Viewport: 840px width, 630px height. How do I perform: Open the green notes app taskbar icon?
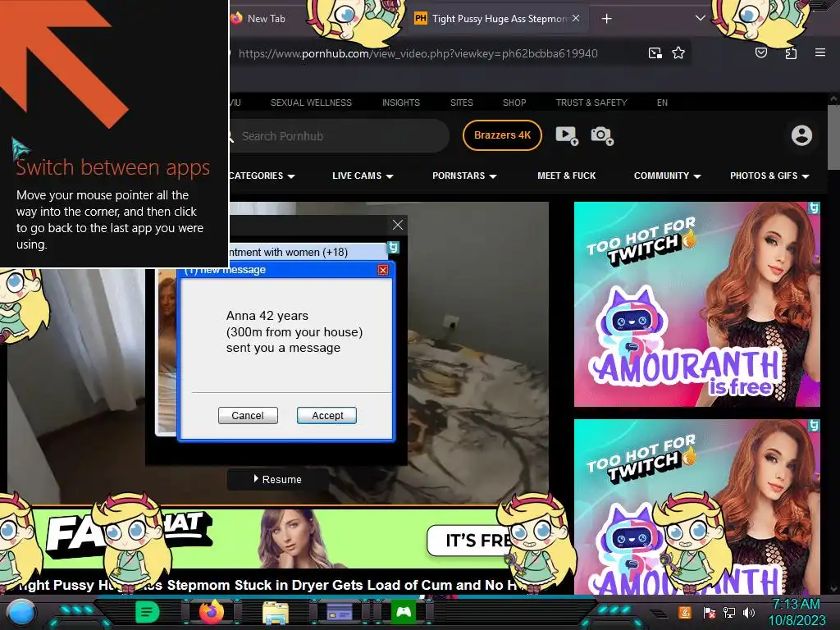click(x=148, y=612)
